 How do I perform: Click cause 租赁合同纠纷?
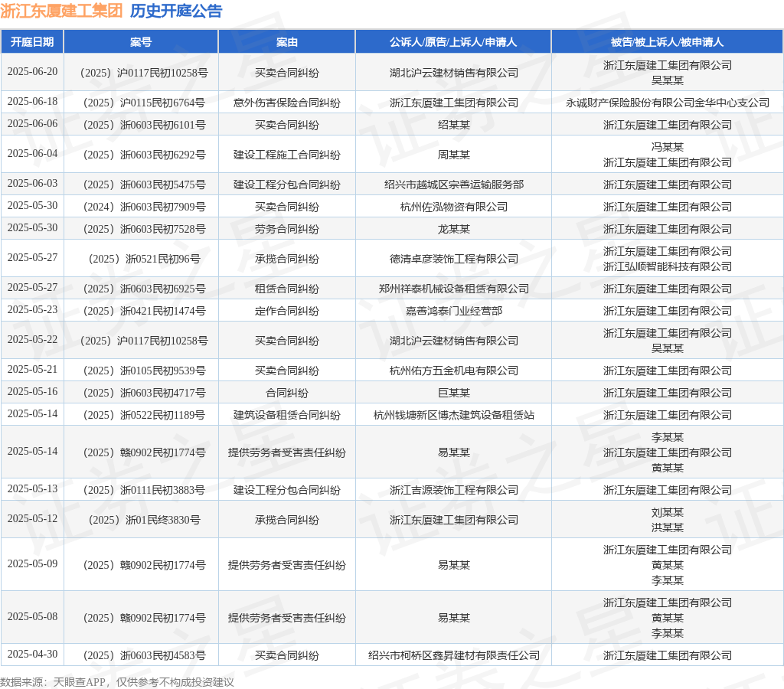tap(286, 289)
